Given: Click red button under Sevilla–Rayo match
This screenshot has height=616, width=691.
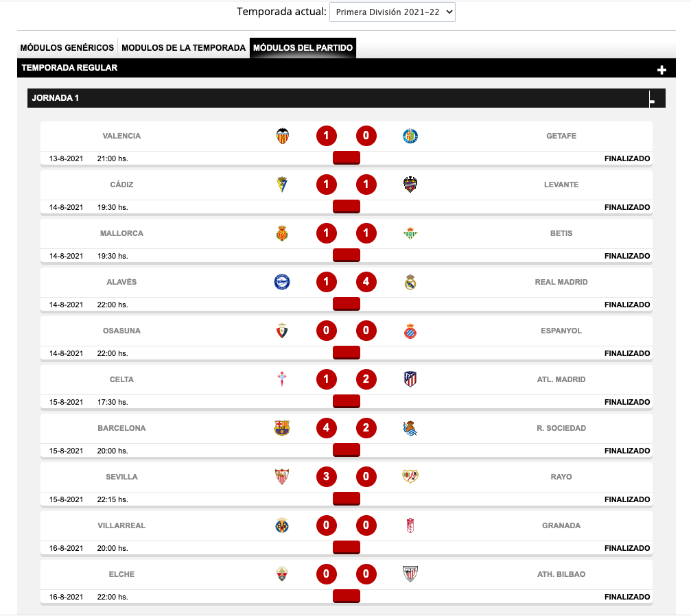Looking at the screenshot, I should click(347, 499).
